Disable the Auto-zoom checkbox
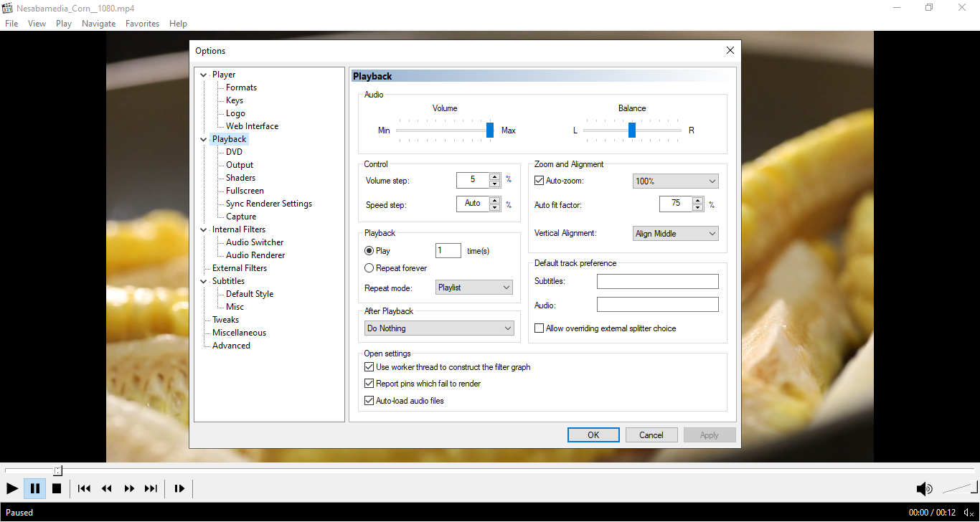980x522 pixels. 540,181
